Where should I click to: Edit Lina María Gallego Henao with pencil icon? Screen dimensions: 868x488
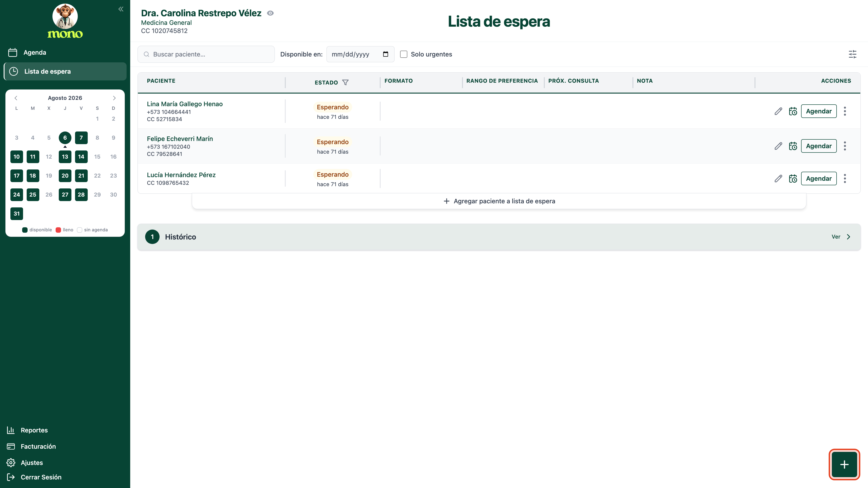pos(778,111)
